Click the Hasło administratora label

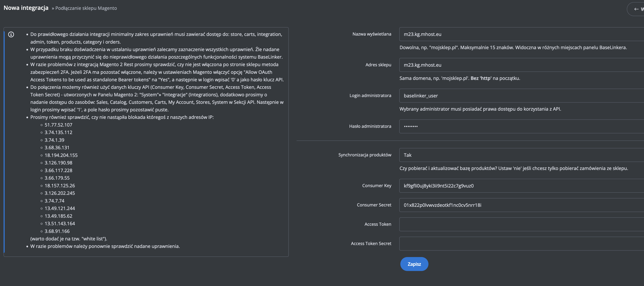click(370, 126)
